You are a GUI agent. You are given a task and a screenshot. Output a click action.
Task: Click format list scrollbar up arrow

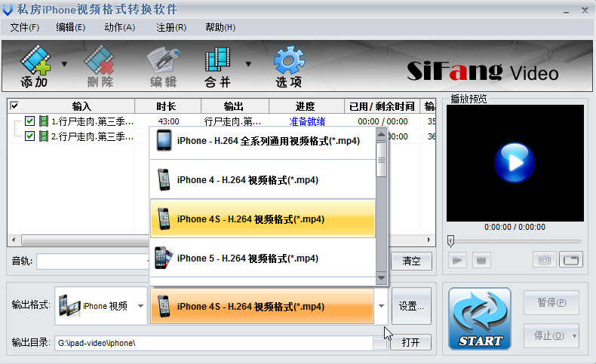click(381, 135)
